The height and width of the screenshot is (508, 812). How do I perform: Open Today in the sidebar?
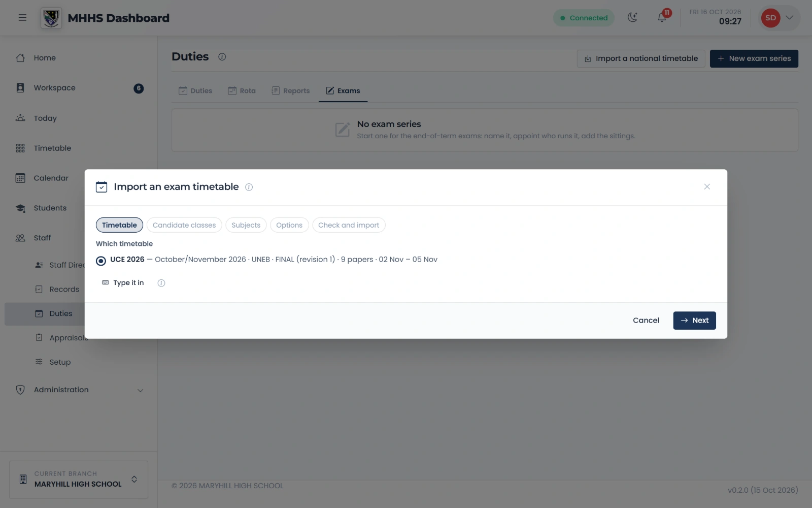[x=79, y=118]
